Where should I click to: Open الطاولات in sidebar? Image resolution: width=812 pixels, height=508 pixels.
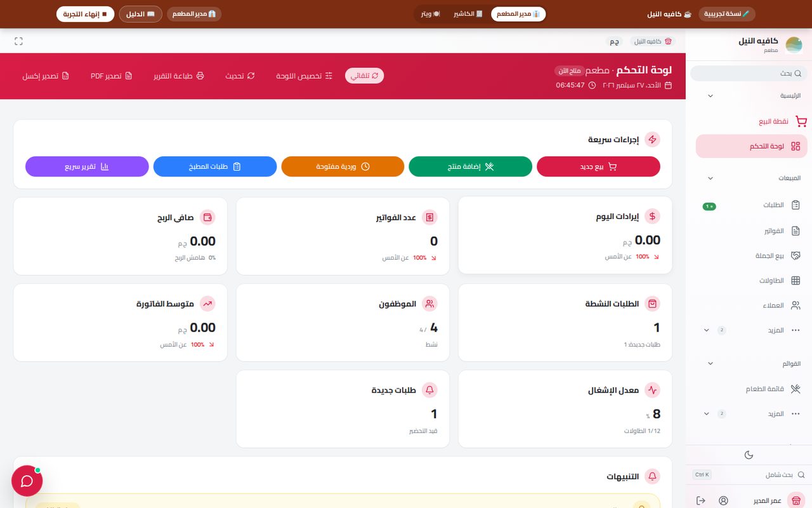pos(752,281)
